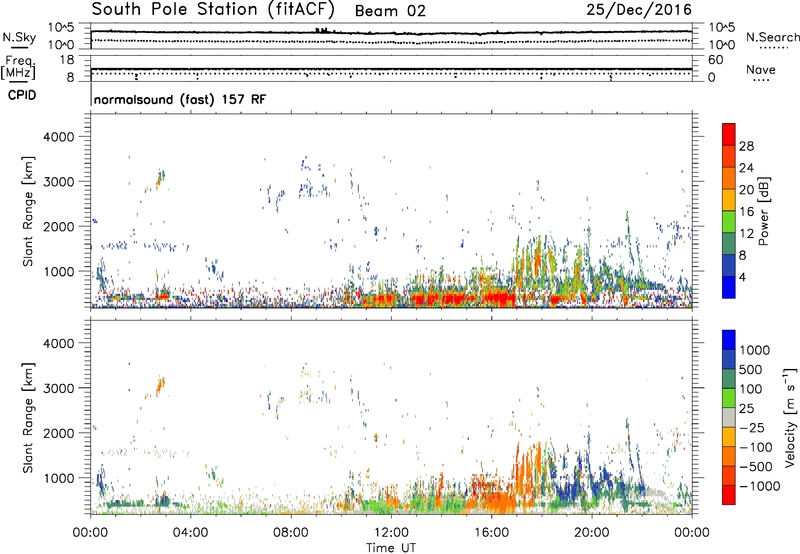Click the 'CPID' label

(x=22, y=95)
